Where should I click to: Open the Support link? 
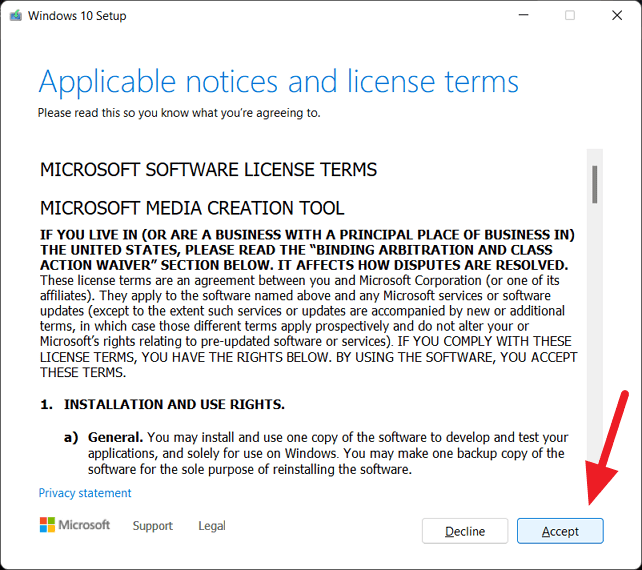coord(152,525)
